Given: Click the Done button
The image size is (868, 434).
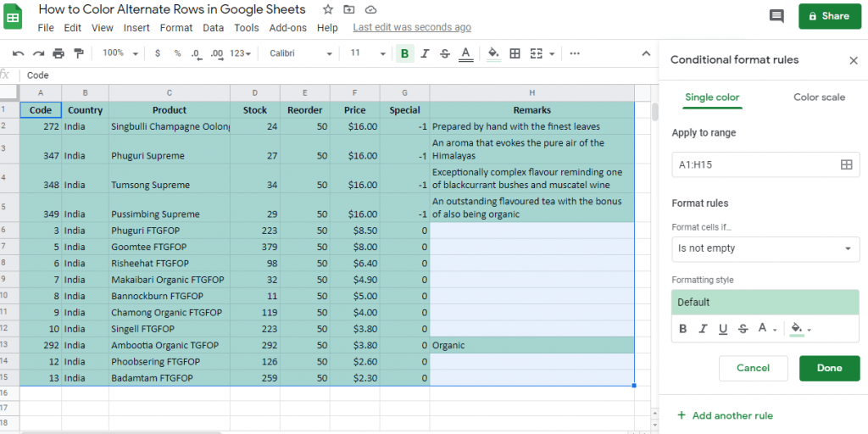Looking at the screenshot, I should 829,368.
